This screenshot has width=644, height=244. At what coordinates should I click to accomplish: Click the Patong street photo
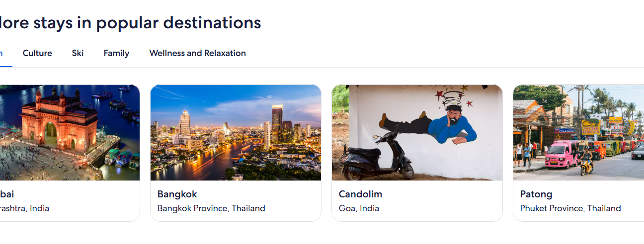point(578,132)
